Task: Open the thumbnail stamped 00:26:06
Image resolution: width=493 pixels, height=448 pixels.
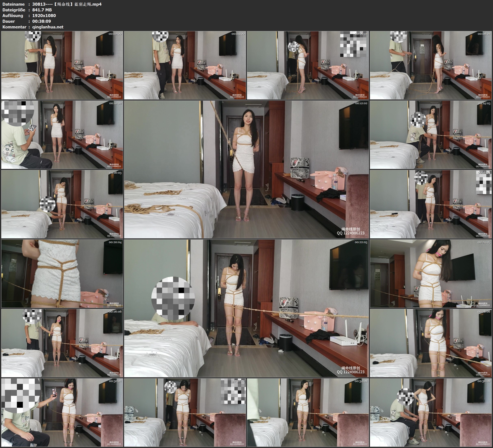Action: (62, 343)
